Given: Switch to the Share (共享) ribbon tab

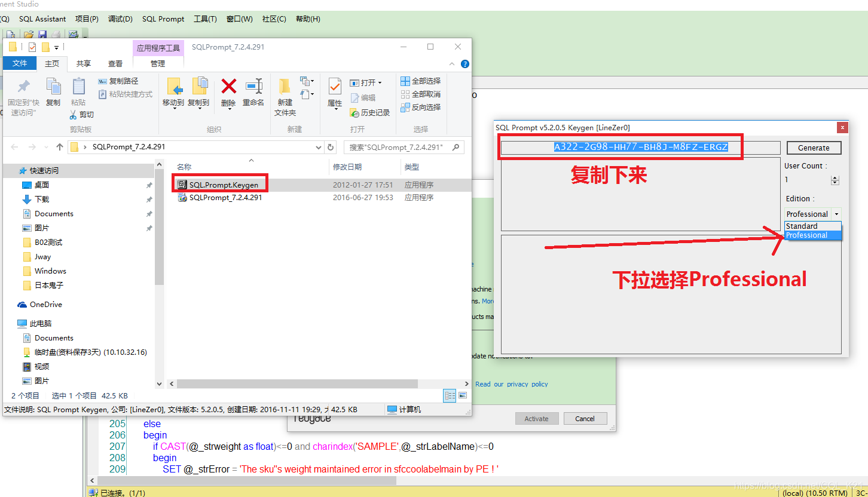Looking at the screenshot, I should [84, 63].
